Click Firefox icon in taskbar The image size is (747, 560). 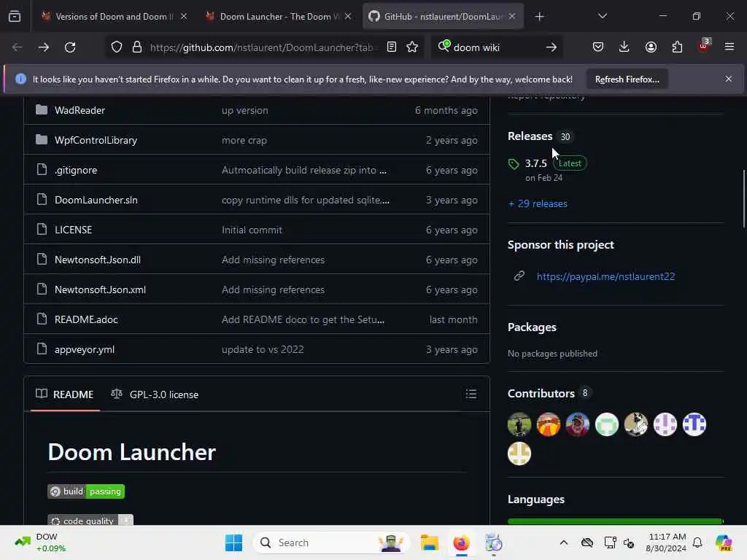pyautogui.click(x=461, y=542)
